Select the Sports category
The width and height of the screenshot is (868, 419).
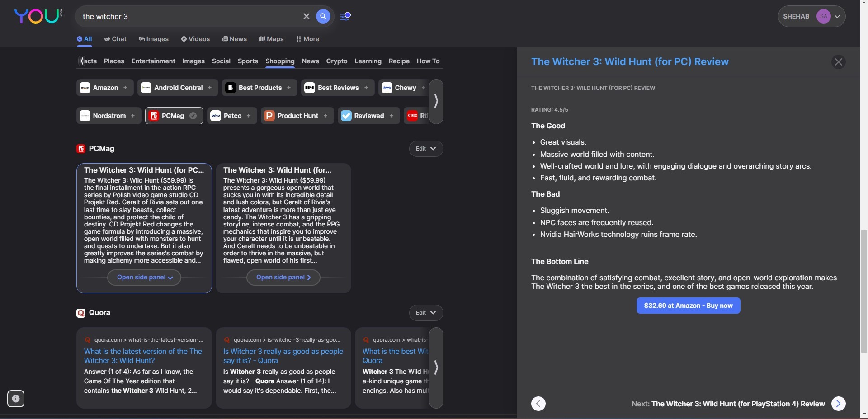point(248,61)
